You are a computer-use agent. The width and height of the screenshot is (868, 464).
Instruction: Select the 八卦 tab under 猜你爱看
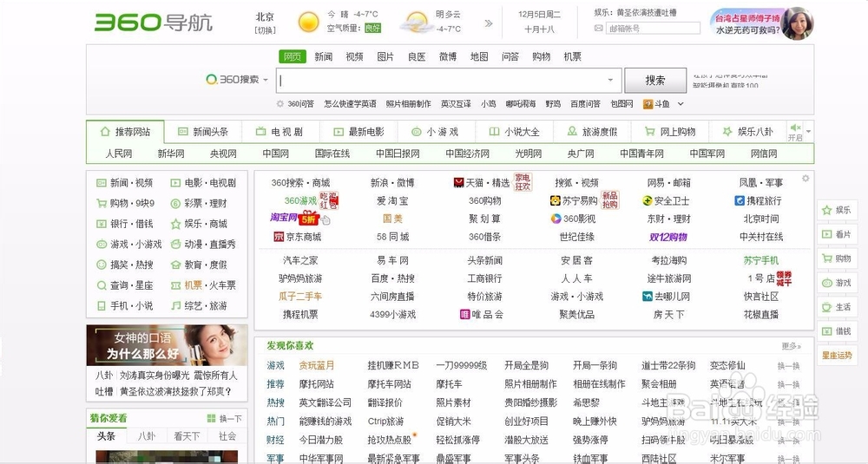point(147,435)
